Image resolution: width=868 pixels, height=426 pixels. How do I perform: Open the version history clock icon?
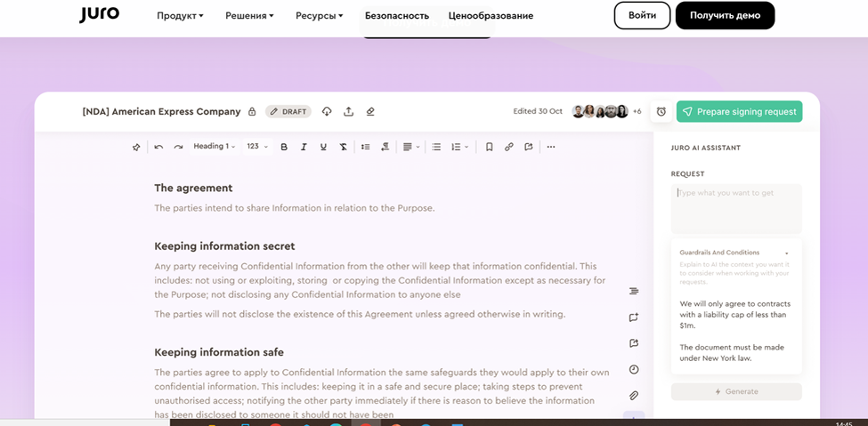pyautogui.click(x=634, y=370)
